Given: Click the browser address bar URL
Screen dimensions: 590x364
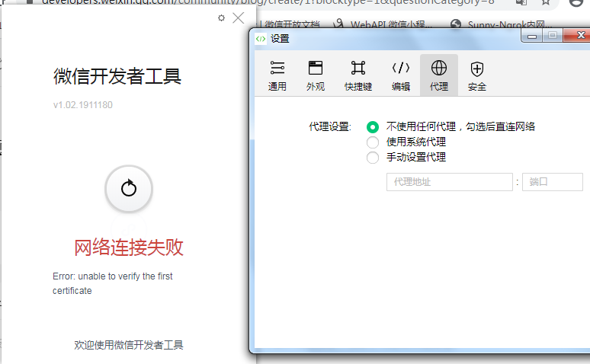Looking at the screenshot, I should pyautogui.click(x=268, y=2).
